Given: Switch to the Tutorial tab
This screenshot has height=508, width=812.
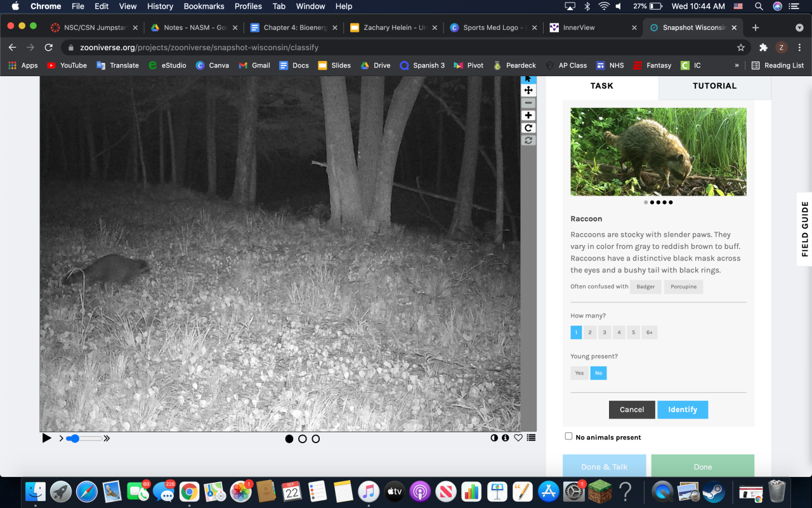Looking at the screenshot, I should coord(714,86).
